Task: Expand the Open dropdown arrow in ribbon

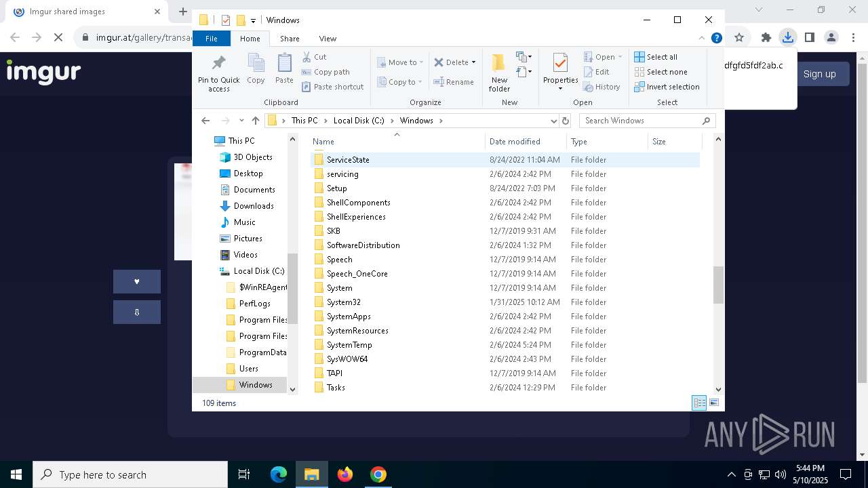Action: click(619, 57)
